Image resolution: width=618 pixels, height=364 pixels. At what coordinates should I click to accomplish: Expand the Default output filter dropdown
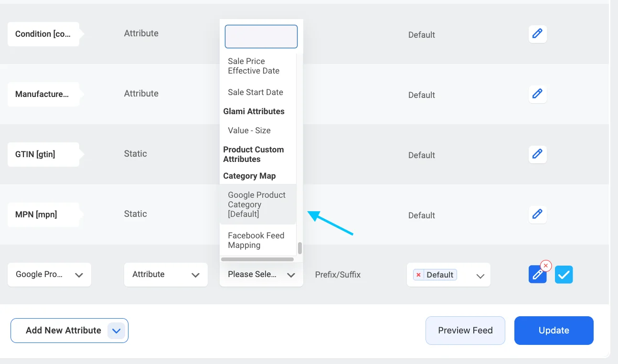tap(448, 275)
